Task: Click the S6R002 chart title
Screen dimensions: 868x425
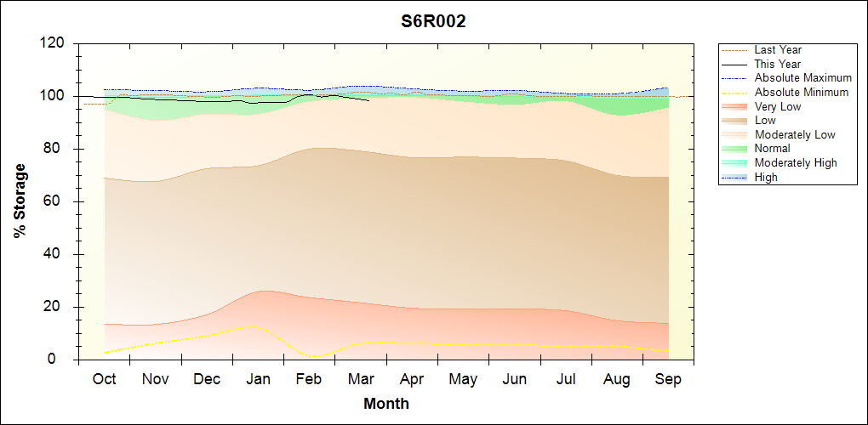Action: 433,22
